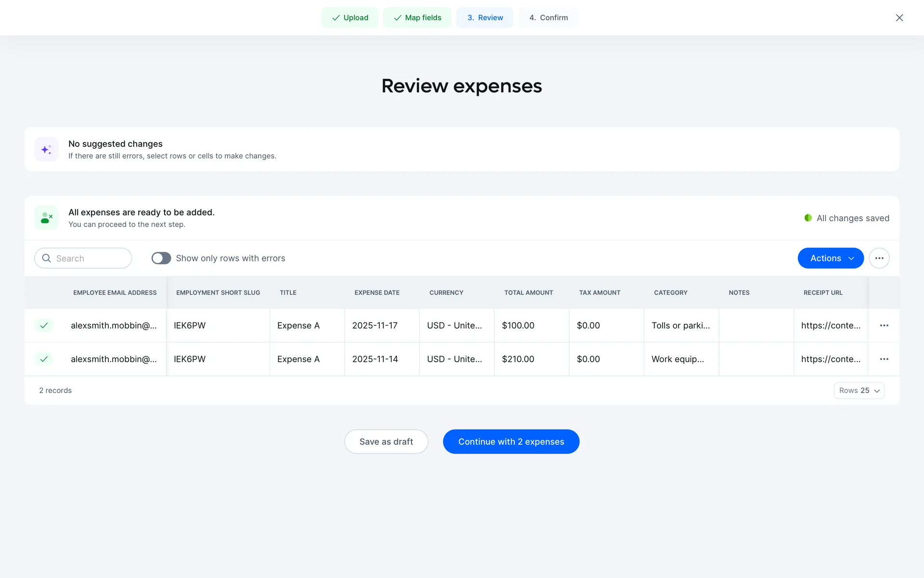Select the Confirm step tab
924x578 pixels.
548,18
